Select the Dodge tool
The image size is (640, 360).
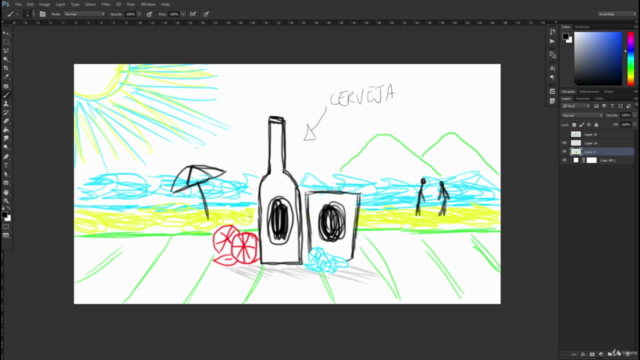[6, 147]
